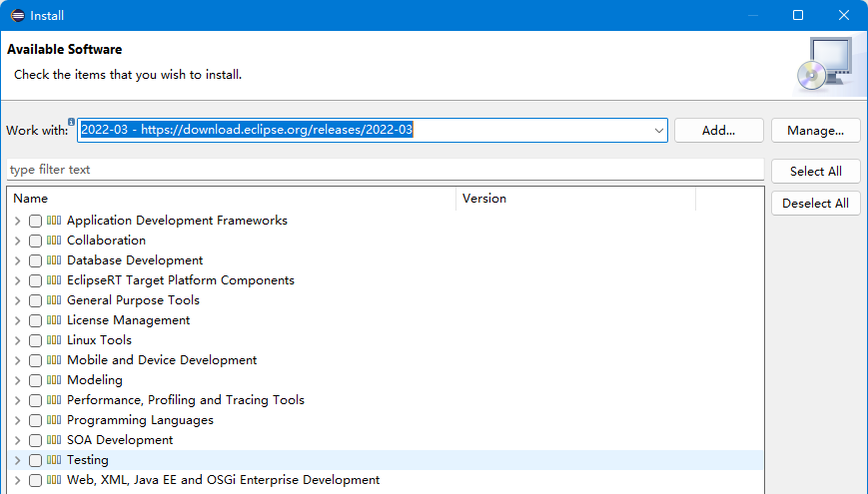
Task: Expand the Application Development Frameworks category
Action: 17,221
